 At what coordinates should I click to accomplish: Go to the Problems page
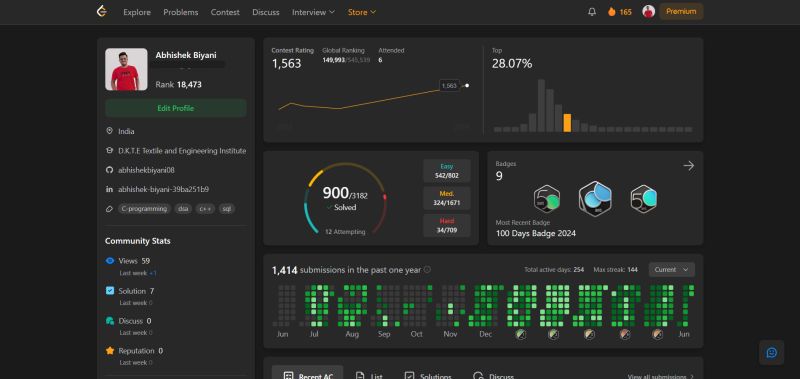click(x=181, y=12)
